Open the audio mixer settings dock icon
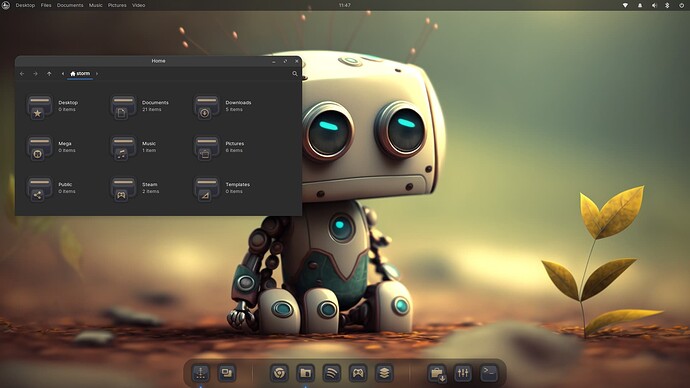 pos(463,373)
